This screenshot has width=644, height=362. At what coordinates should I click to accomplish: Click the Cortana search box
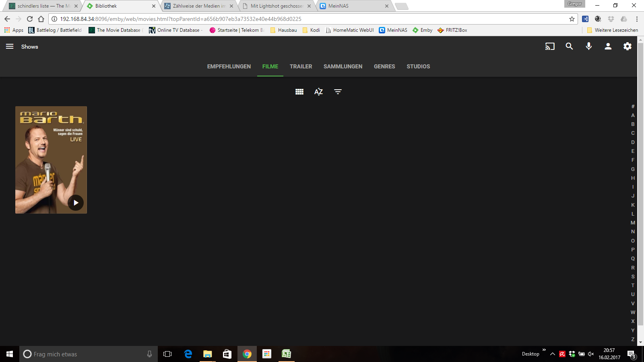[89, 354]
